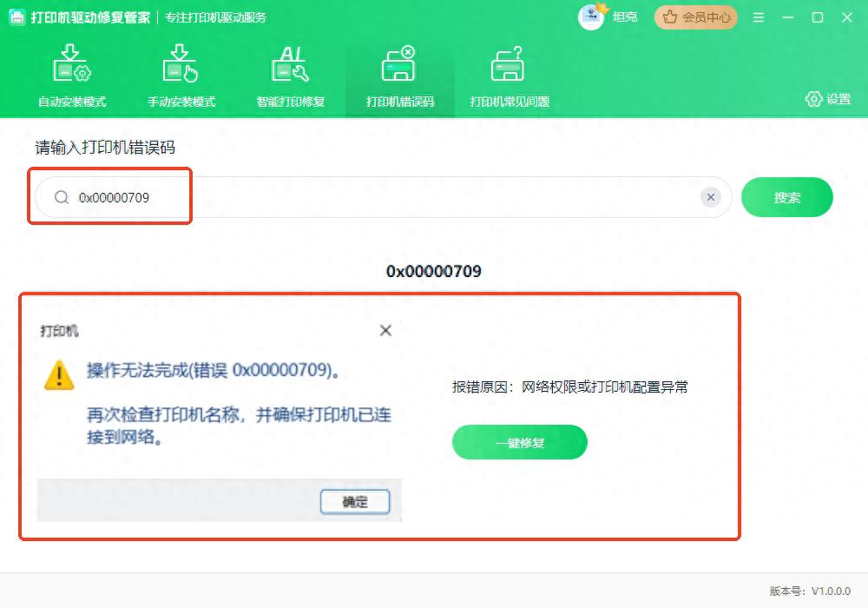Dismiss the 打印机 error dialog

[x=385, y=331]
